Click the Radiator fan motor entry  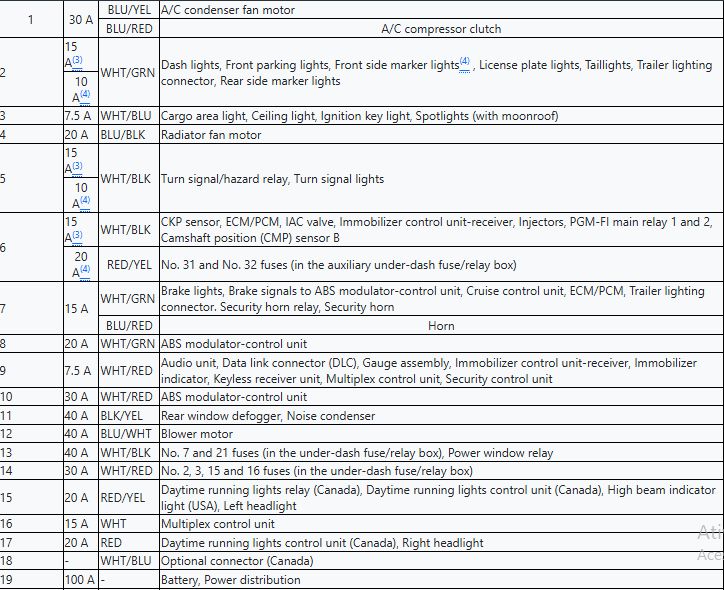[x=211, y=135]
